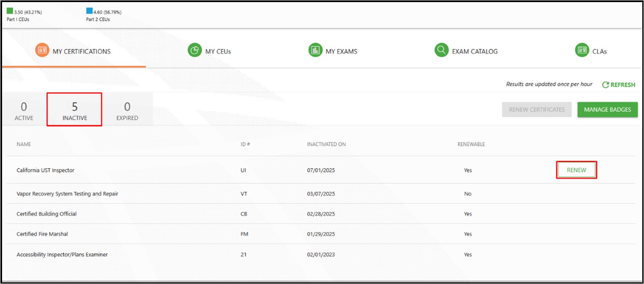The width and height of the screenshot is (644, 284).
Task: Click the ID value CB
Action: click(x=244, y=214)
